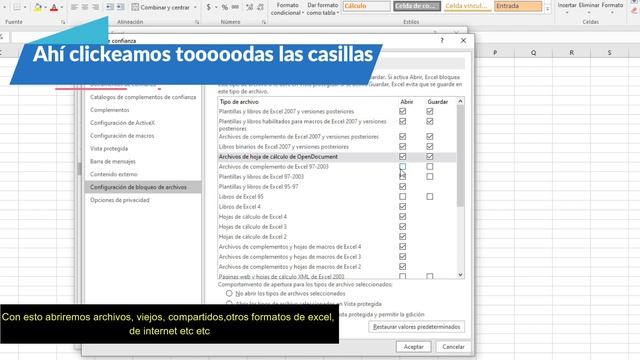Decrease decimal places
Viewport: 640px width, 360px height.
tap(260, 7)
